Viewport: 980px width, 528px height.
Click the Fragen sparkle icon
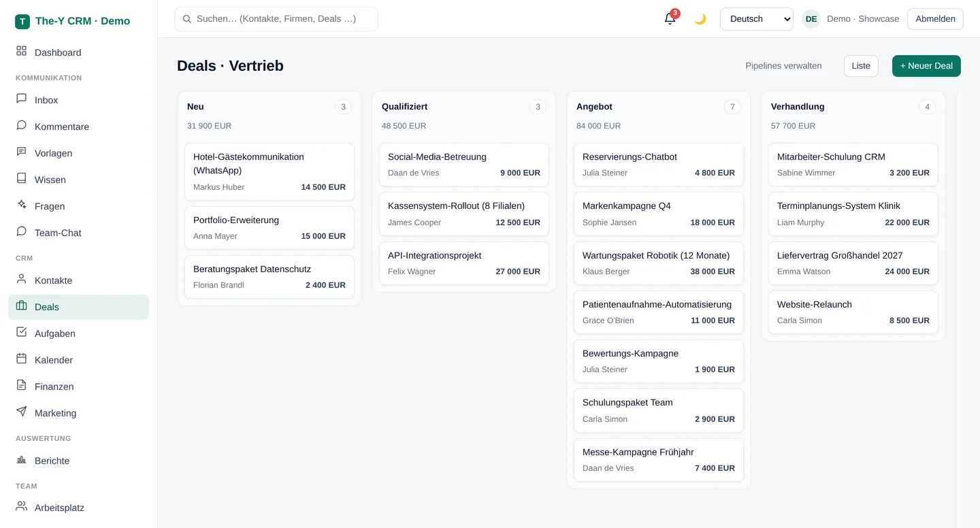pyautogui.click(x=22, y=205)
